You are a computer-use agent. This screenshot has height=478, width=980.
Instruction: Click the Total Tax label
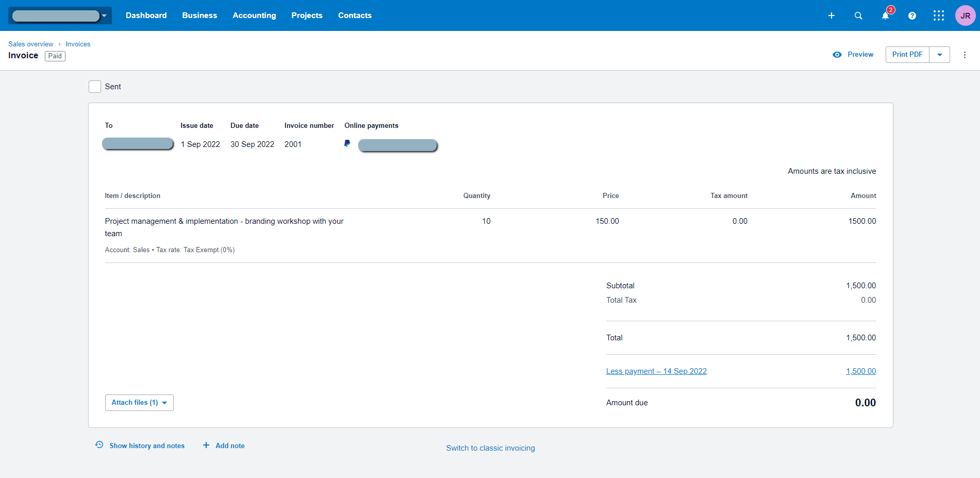click(x=621, y=300)
